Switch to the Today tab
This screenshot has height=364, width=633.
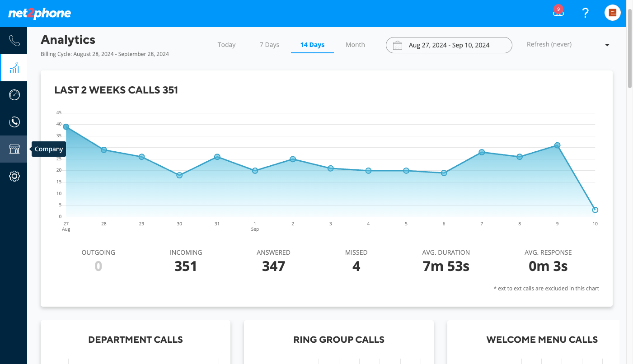(x=226, y=45)
